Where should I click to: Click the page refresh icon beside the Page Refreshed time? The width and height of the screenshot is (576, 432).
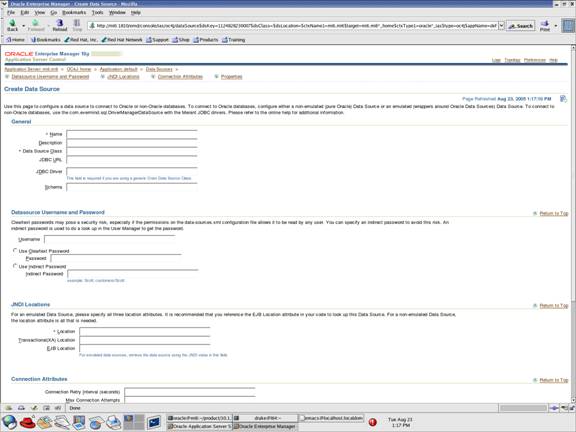563,99
